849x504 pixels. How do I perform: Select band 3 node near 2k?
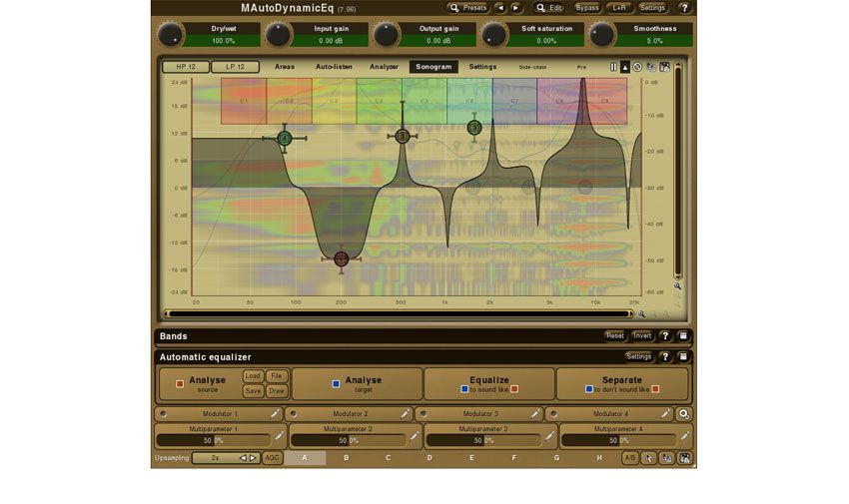[x=474, y=128]
